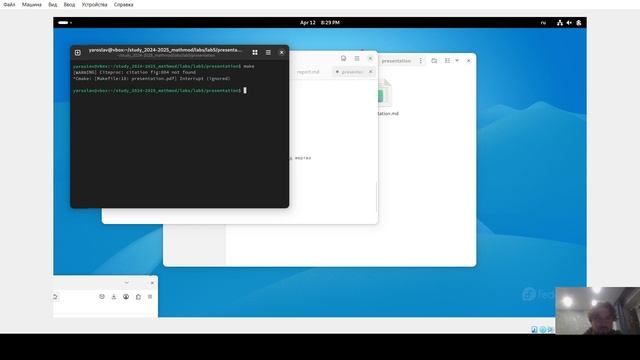Toggle grid view in Files window
Screen dimensions: 640x360
[x=447, y=61]
